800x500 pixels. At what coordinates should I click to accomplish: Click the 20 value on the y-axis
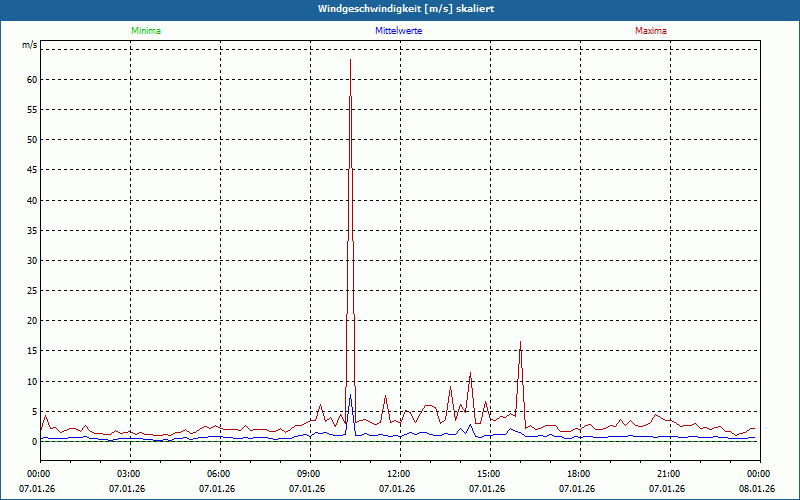(x=32, y=321)
